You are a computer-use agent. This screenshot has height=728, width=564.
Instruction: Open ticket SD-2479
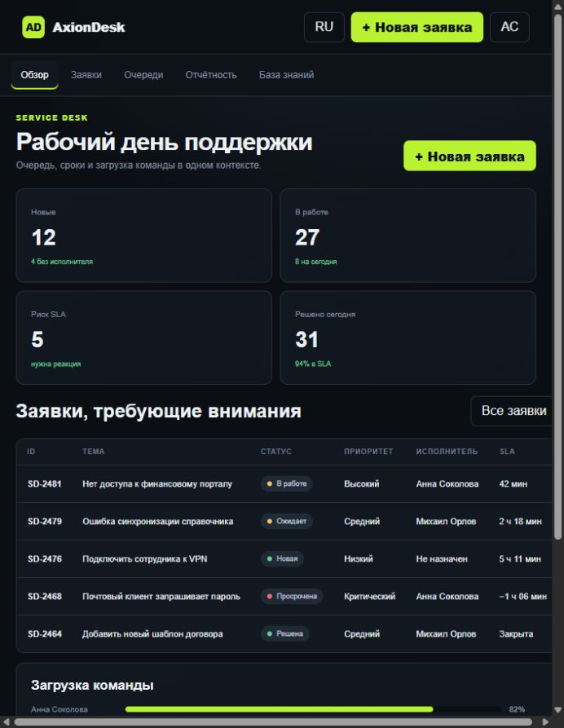(45, 522)
